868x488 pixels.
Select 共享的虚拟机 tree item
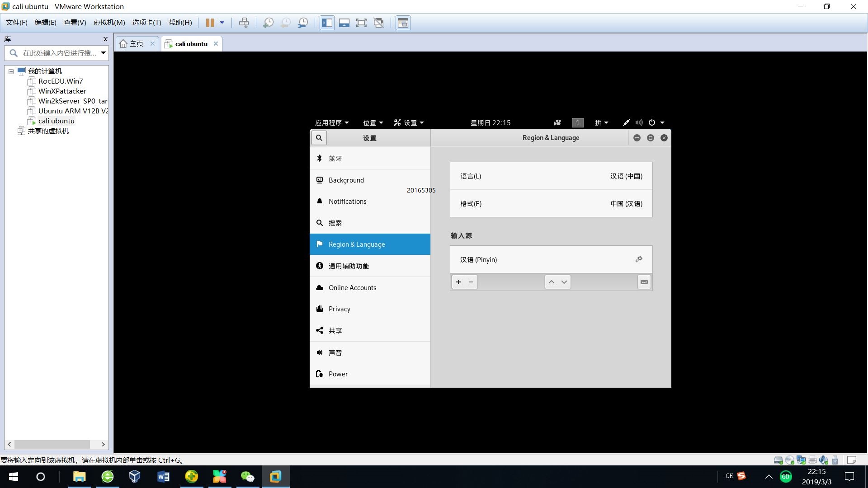coord(48,131)
